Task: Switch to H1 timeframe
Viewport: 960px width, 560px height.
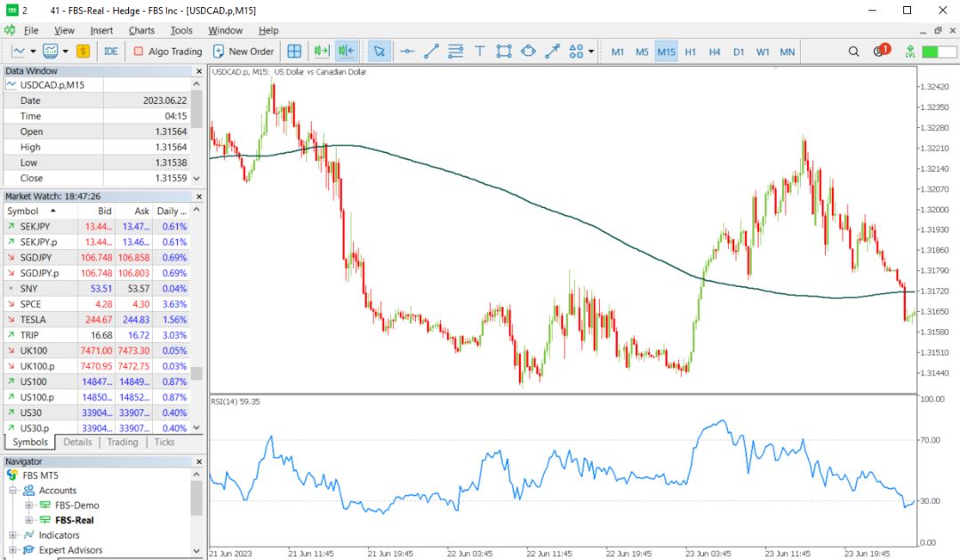Action: coord(691,52)
